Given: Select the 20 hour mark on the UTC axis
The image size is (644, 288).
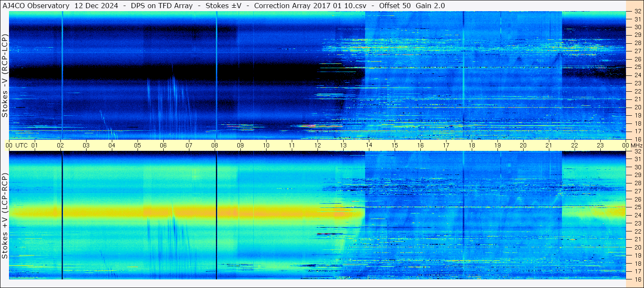Looking at the screenshot, I should coord(523,145).
